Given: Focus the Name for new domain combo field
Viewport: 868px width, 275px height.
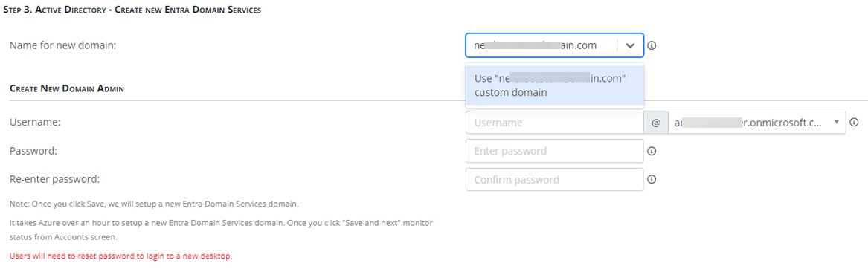Looking at the screenshot, I should (x=555, y=45).
